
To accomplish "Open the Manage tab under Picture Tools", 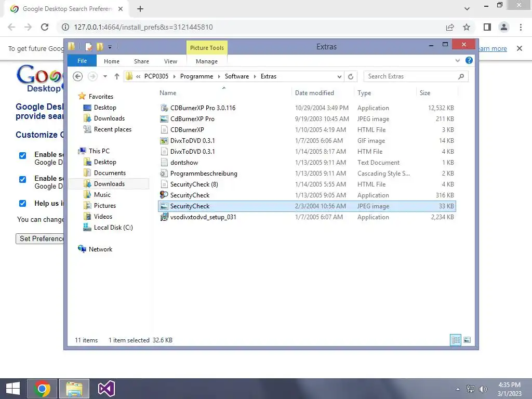I will (x=207, y=61).
